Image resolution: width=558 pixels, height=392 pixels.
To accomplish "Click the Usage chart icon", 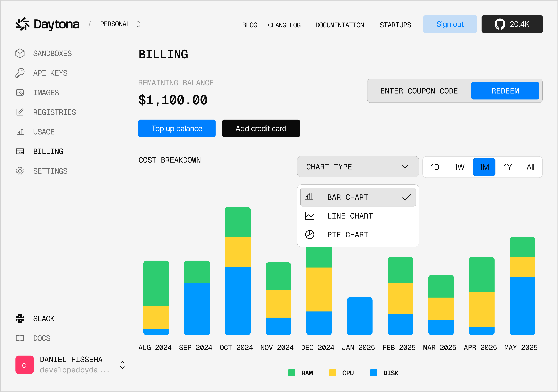I will (x=20, y=132).
